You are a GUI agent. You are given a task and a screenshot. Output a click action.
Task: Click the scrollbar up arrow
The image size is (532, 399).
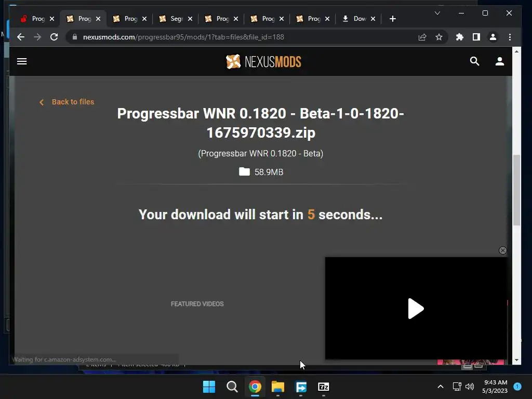[x=516, y=51]
